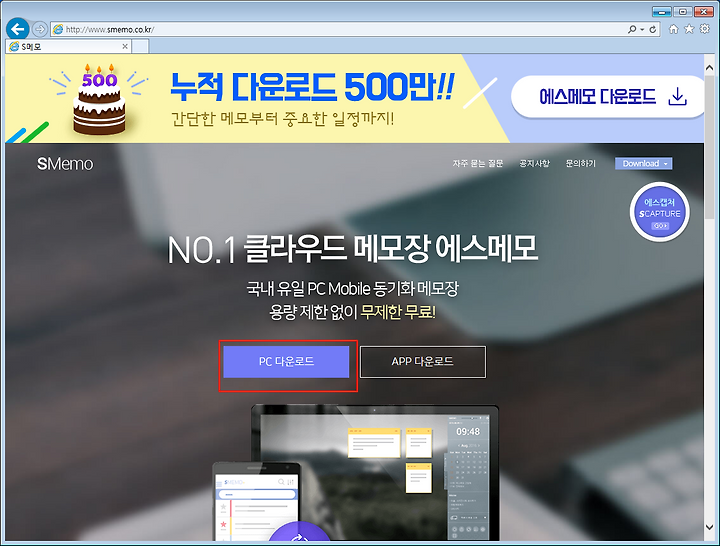
Task: Click the scrollbar up arrow
Action: coord(709,68)
